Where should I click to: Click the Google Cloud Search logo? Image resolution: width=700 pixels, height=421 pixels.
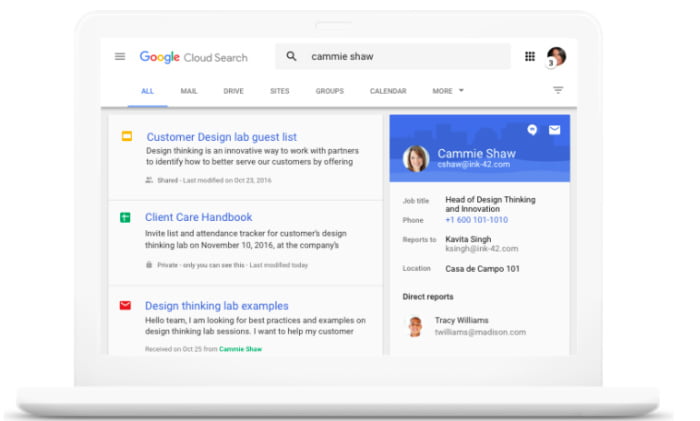pyautogui.click(x=193, y=57)
